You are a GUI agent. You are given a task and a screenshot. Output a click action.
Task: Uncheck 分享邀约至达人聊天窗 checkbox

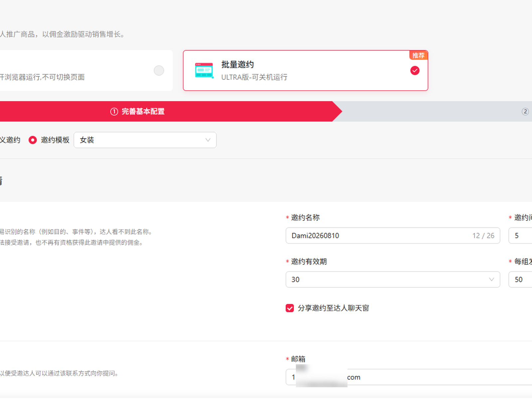pos(290,308)
